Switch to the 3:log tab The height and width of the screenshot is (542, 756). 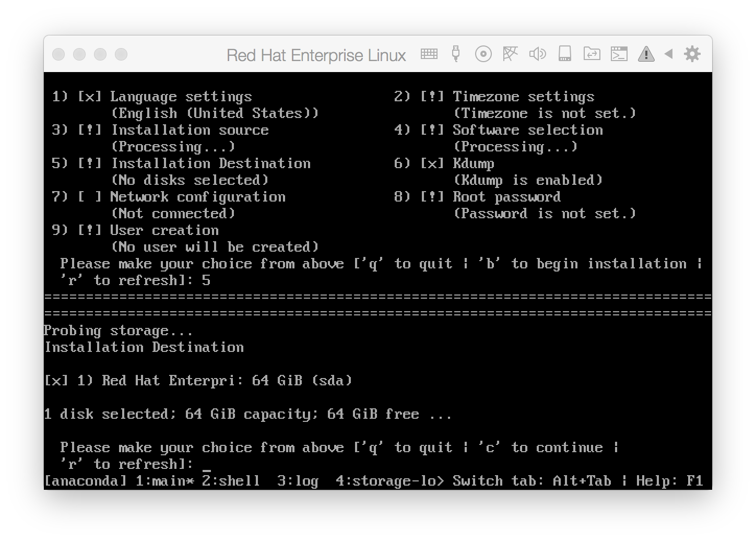[x=298, y=481]
